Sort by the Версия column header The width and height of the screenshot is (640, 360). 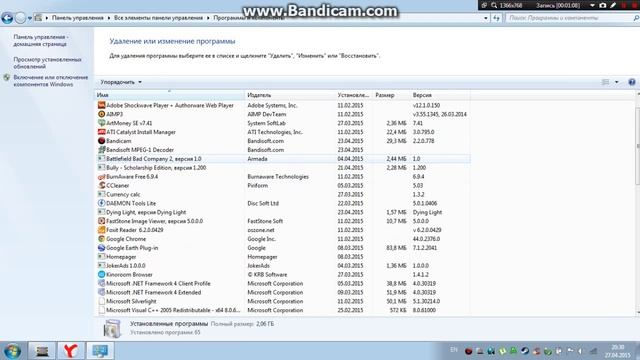click(x=440, y=95)
